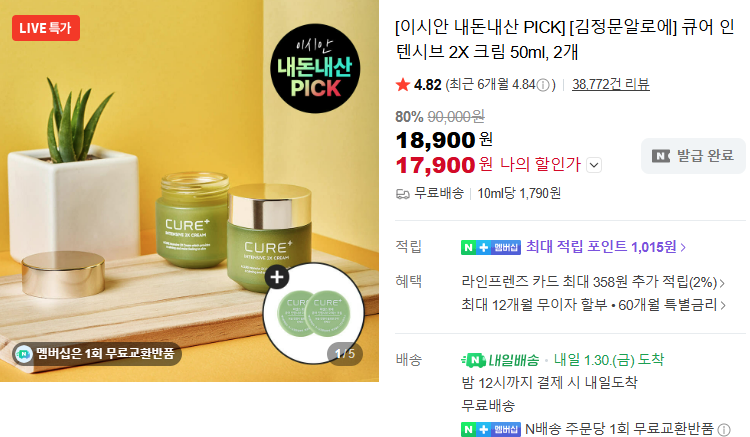Click the N+ 멤버십 badge in 적립 row

click(x=491, y=247)
